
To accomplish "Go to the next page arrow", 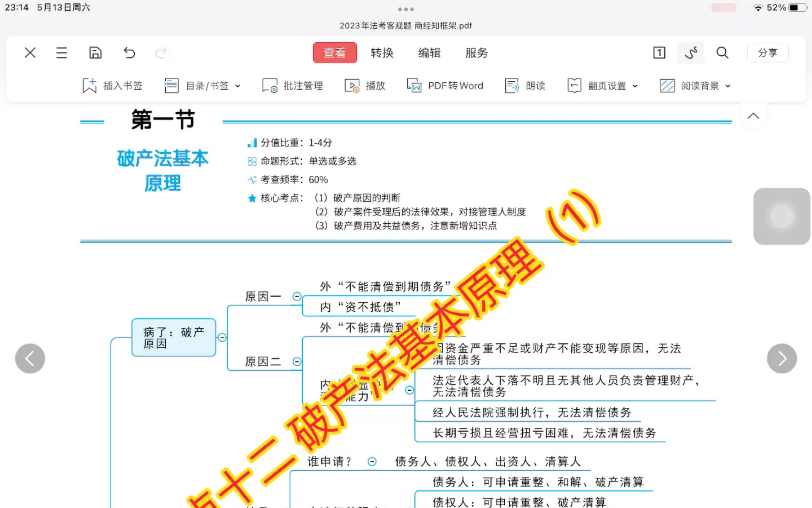I will [x=782, y=359].
